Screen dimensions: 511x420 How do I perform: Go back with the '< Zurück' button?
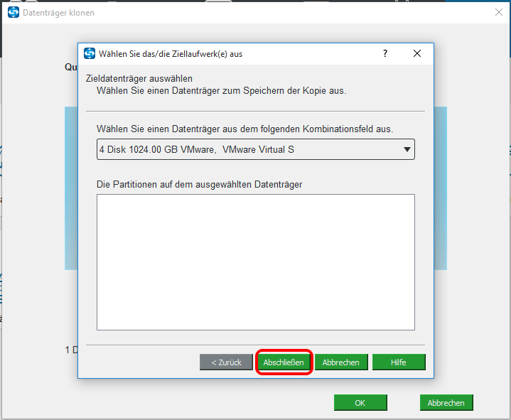(226, 362)
